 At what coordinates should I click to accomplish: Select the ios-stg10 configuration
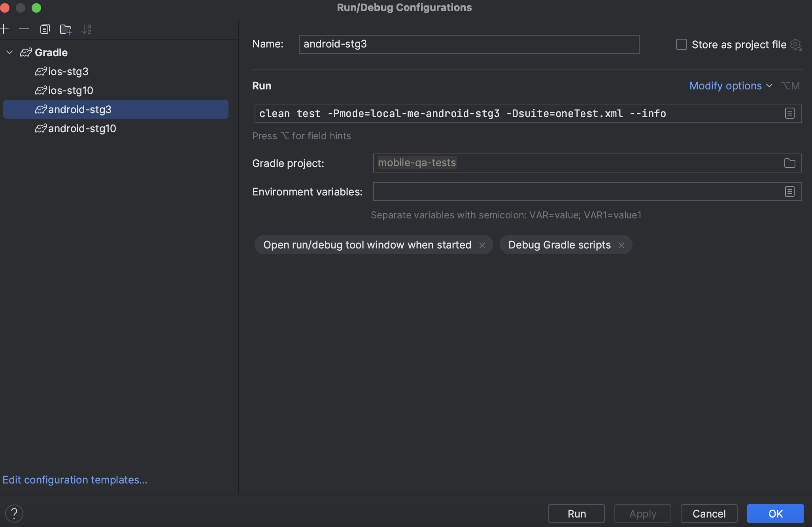(x=115, y=91)
